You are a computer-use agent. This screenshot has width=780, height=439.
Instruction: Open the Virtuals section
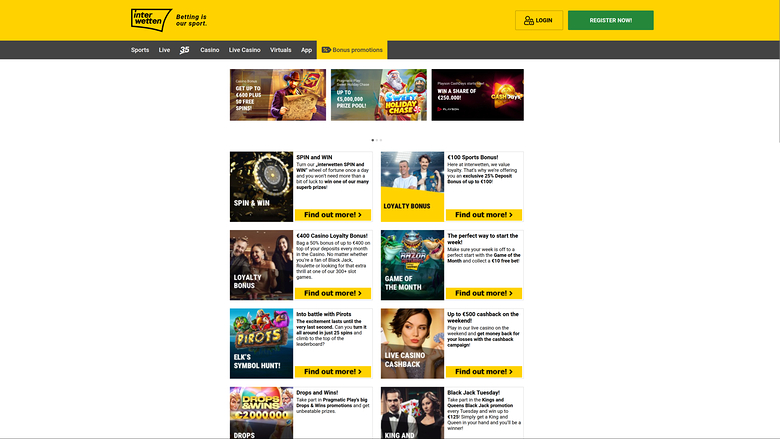pos(281,50)
